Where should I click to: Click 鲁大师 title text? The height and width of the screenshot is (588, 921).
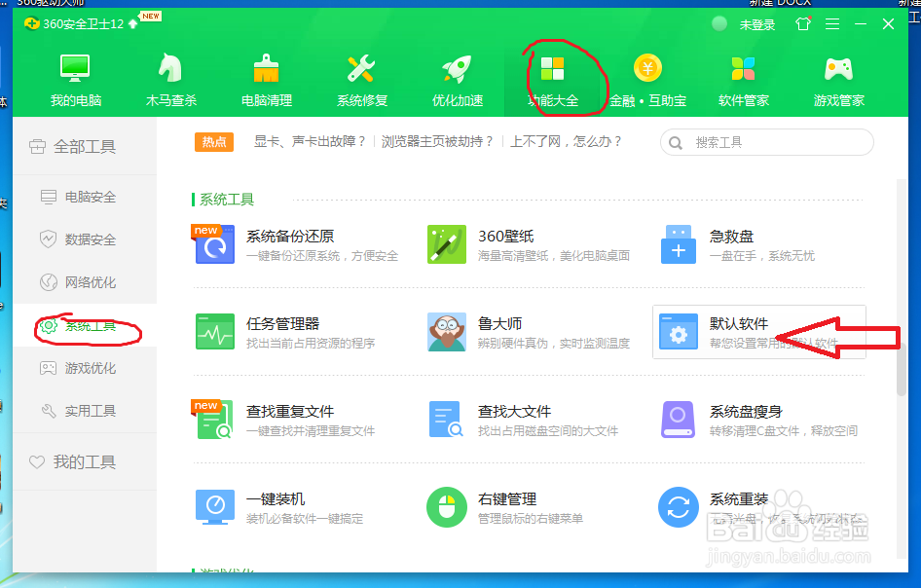(499, 323)
